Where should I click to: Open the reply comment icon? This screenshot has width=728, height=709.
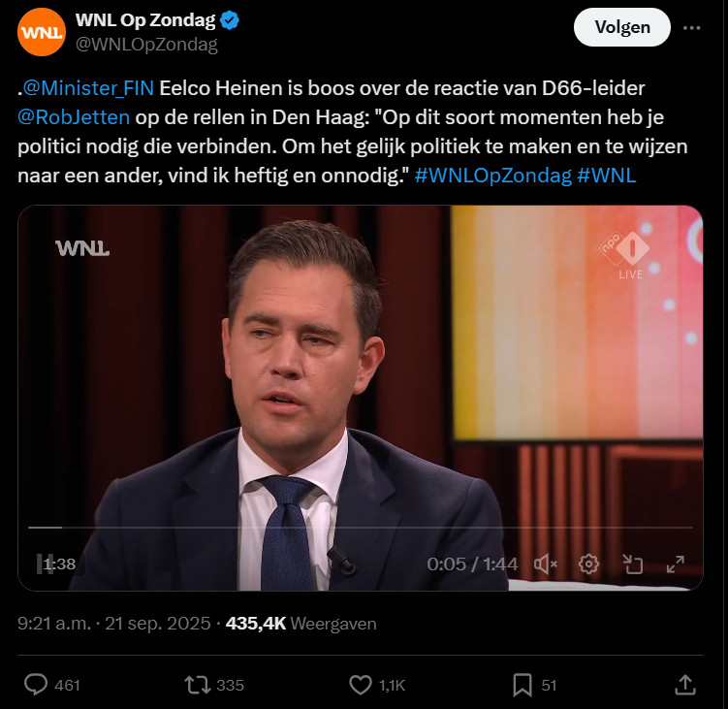tap(36, 685)
